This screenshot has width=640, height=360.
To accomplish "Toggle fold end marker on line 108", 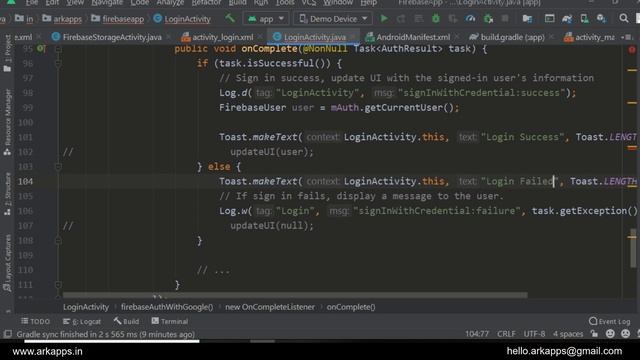I will point(58,240).
